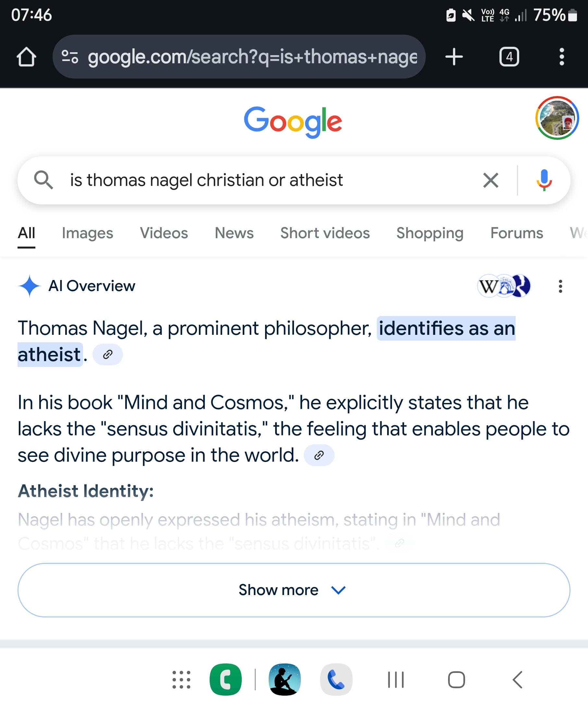Open site settings icon in address bar
The image size is (588, 706).
(x=70, y=57)
